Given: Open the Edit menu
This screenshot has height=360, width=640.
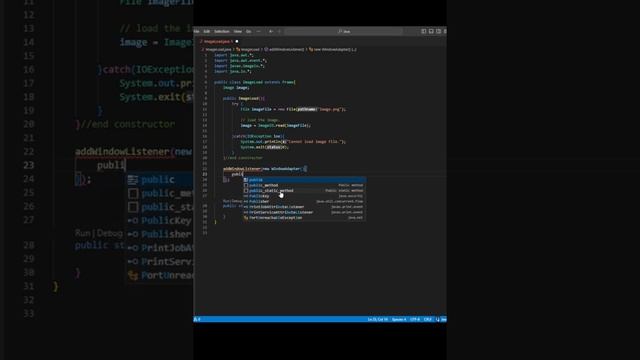Looking at the screenshot, I should pos(207,31).
